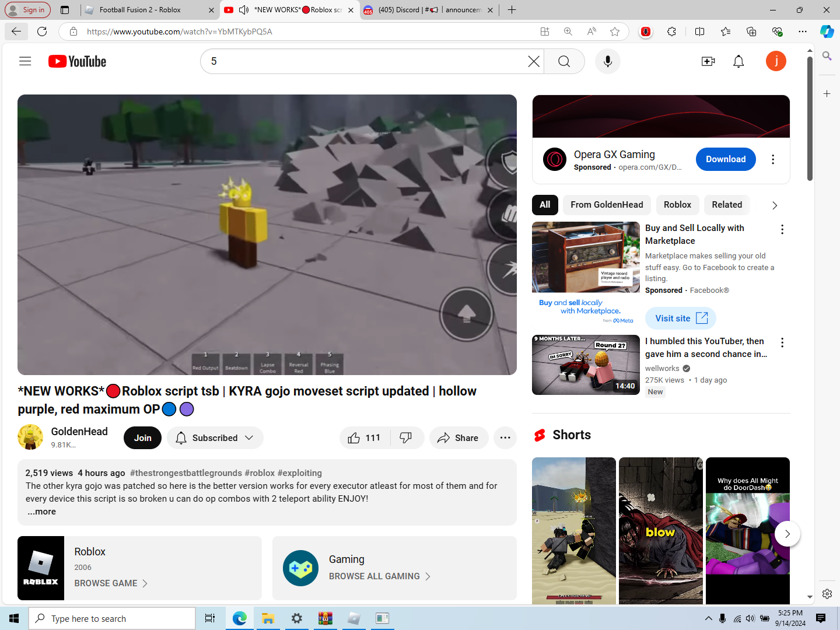Open the GoldenHead channel name link
The width and height of the screenshot is (840, 630).
pyautogui.click(x=79, y=432)
